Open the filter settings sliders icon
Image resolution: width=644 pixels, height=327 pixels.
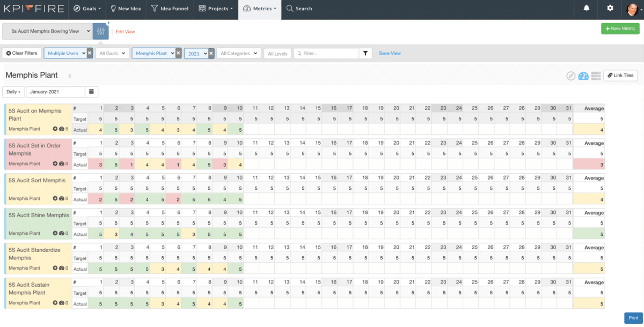point(100,32)
